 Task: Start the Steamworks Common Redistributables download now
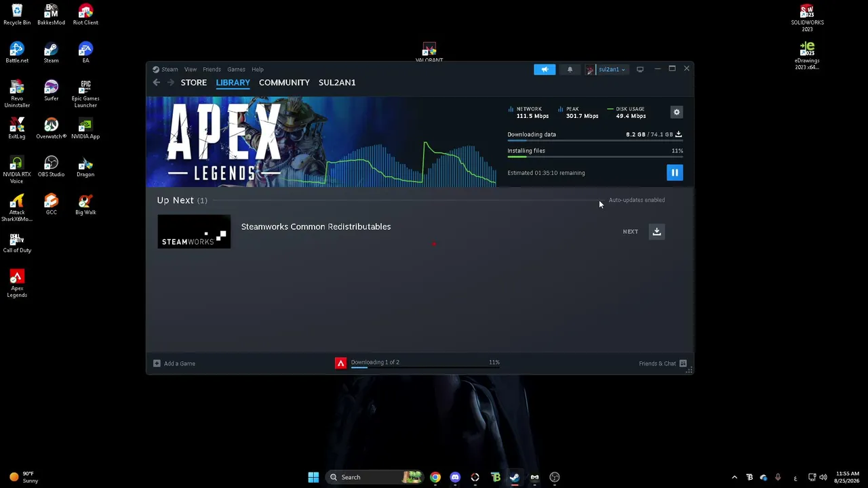[656, 232]
